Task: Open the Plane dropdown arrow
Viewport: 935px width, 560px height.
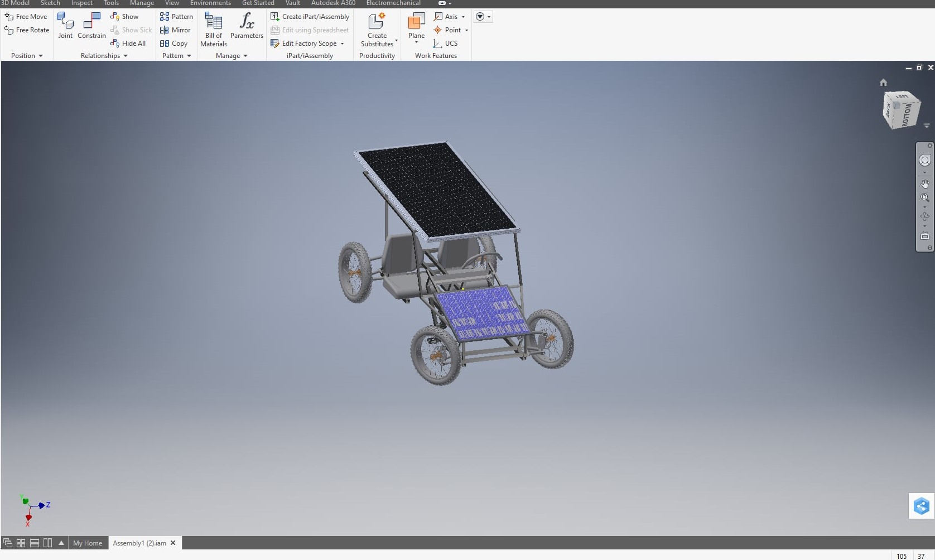Action: [416, 43]
